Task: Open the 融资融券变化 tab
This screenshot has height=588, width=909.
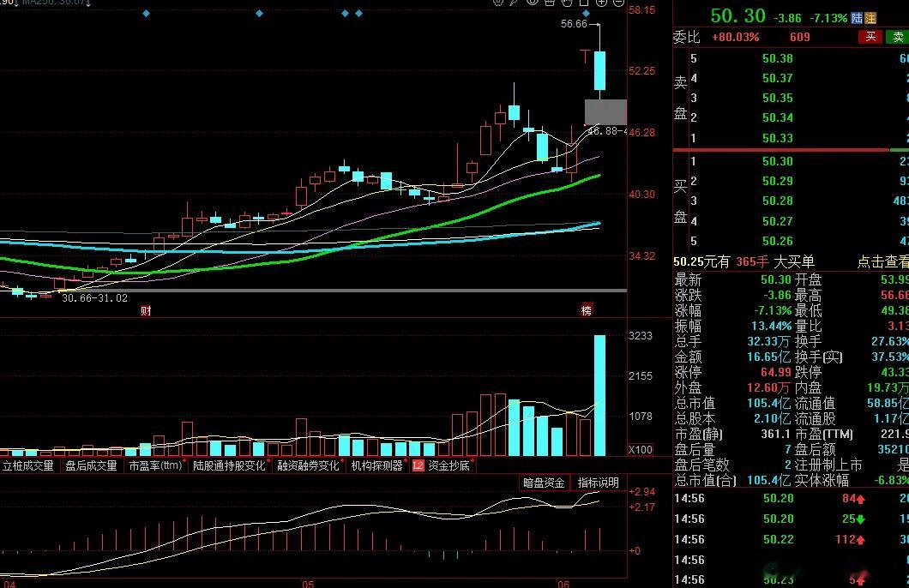Action: click(x=308, y=465)
